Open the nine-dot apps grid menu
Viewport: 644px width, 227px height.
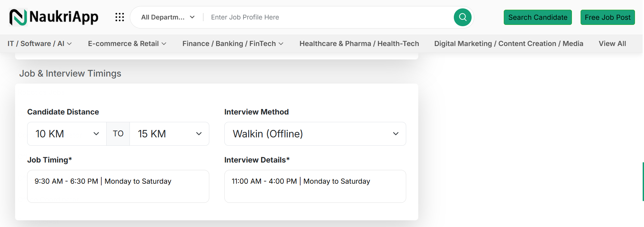point(120,17)
